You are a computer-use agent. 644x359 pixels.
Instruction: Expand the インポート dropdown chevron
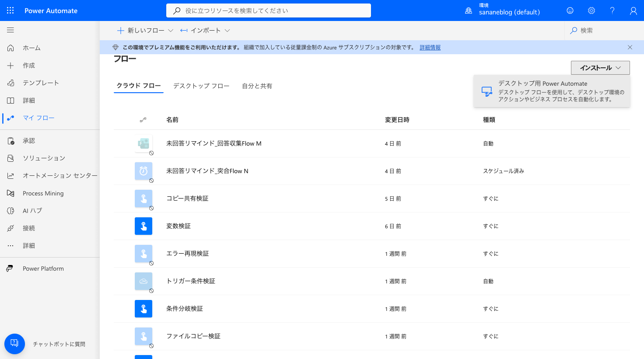(227, 31)
